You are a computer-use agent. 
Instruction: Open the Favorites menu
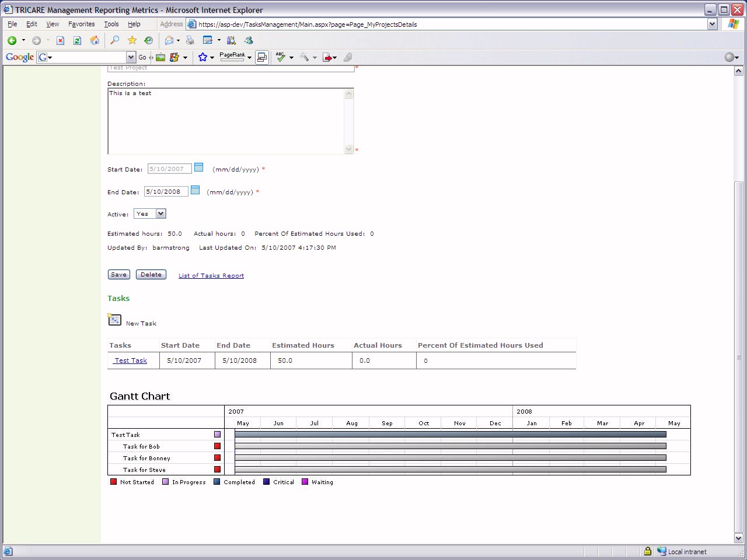pyautogui.click(x=81, y=24)
